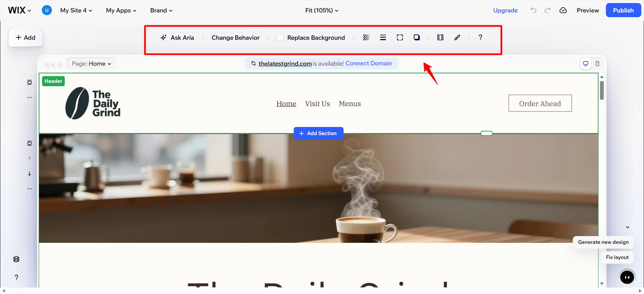This screenshot has height=294, width=644.
Task: Open the WIX logo menu
Action: click(20, 10)
